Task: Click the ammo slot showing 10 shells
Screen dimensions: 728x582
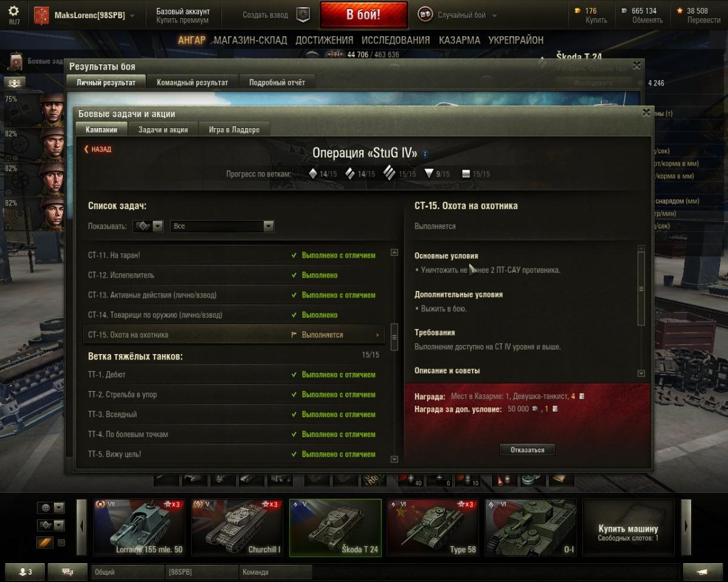Action: 467,480
